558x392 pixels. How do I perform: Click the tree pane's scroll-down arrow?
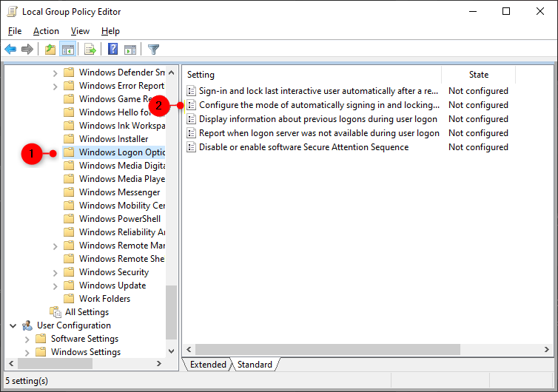pos(172,351)
